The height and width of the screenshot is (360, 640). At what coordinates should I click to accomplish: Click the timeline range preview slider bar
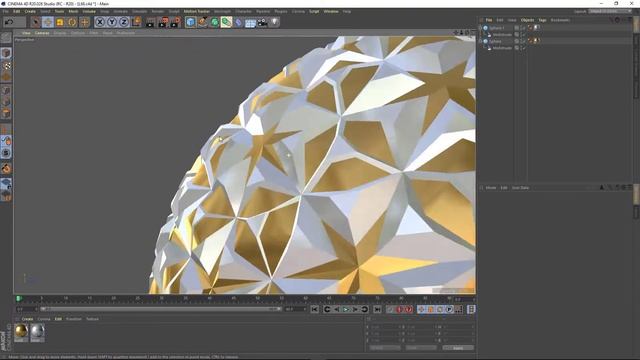click(160, 309)
